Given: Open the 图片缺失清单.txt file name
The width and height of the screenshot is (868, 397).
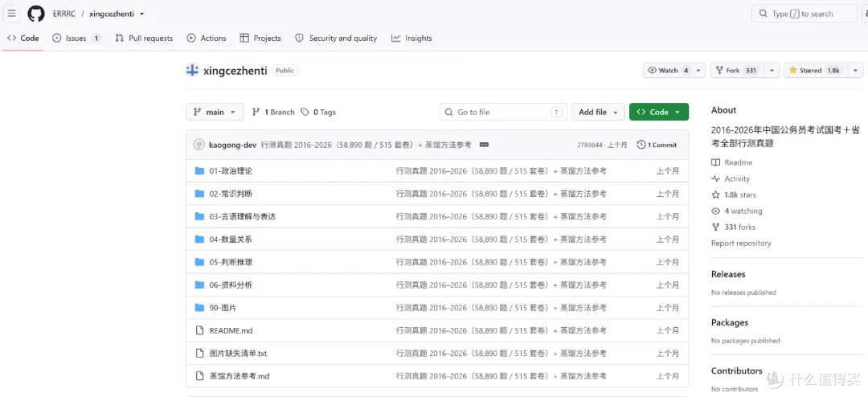Looking at the screenshot, I should click(238, 354).
